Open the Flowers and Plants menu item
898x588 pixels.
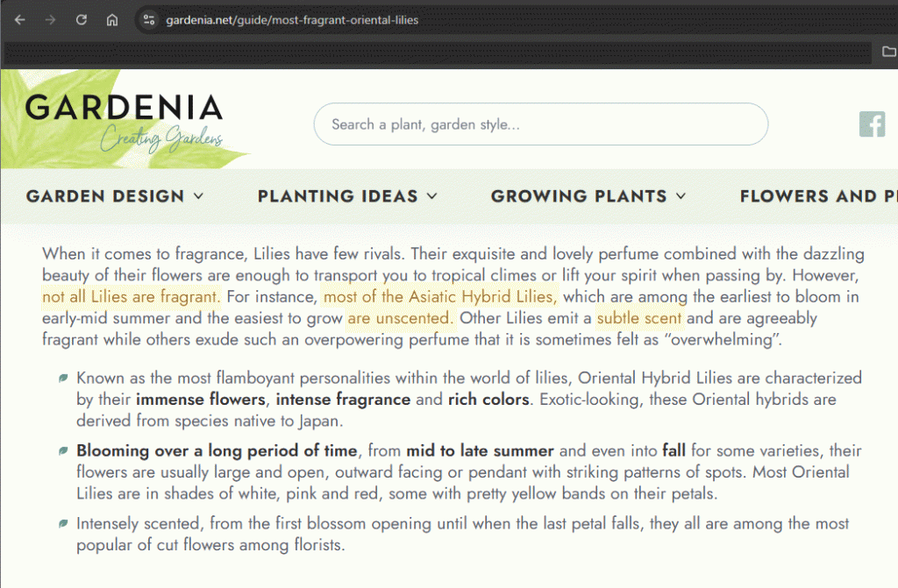(x=816, y=196)
